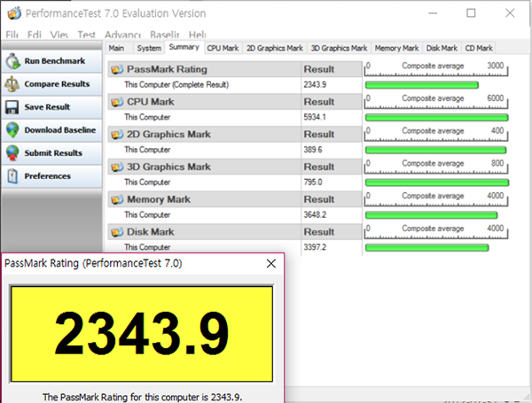Switch to the CPU Mark tab

[223, 48]
